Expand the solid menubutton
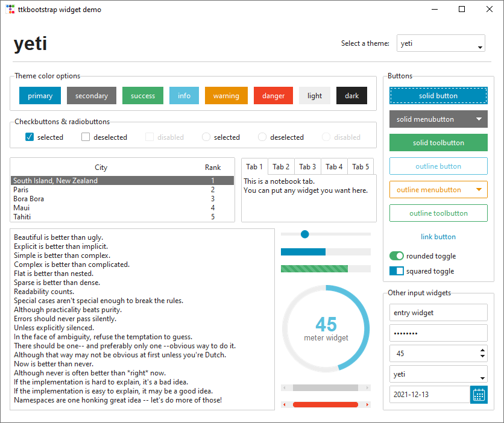 click(479, 119)
